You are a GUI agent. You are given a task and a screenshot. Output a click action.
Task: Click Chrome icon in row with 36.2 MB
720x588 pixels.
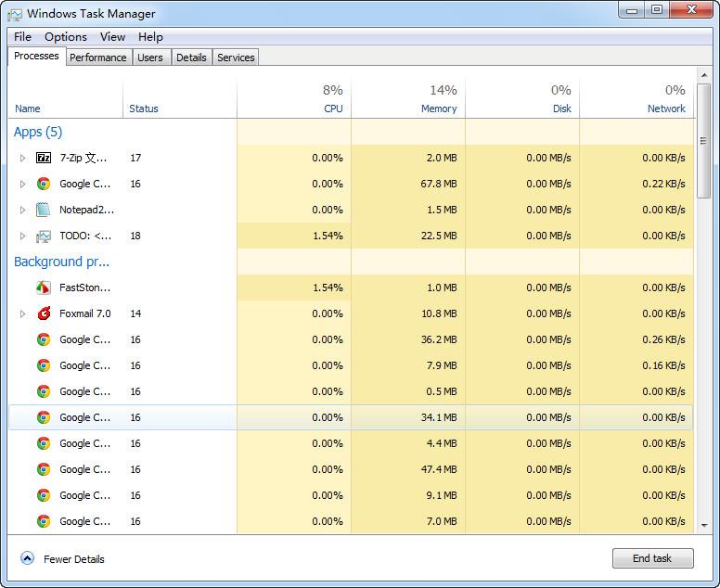(x=44, y=339)
